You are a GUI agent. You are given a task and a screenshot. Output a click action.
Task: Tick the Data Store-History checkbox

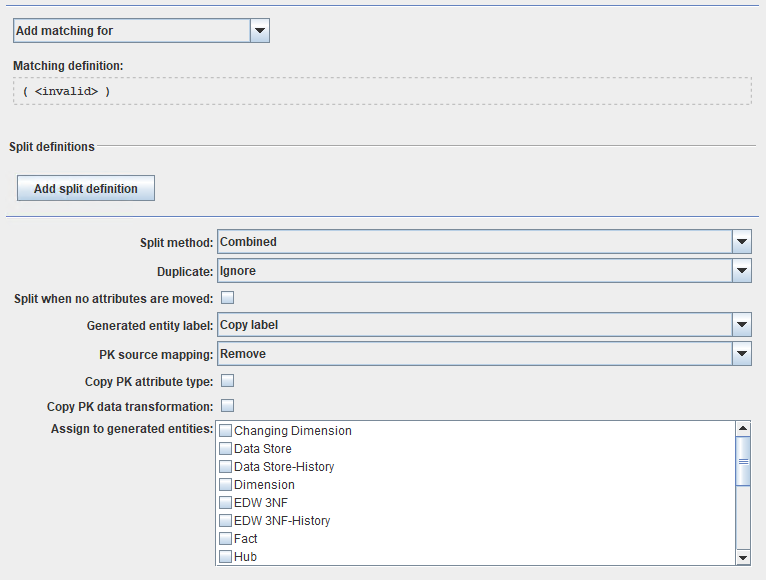226,467
